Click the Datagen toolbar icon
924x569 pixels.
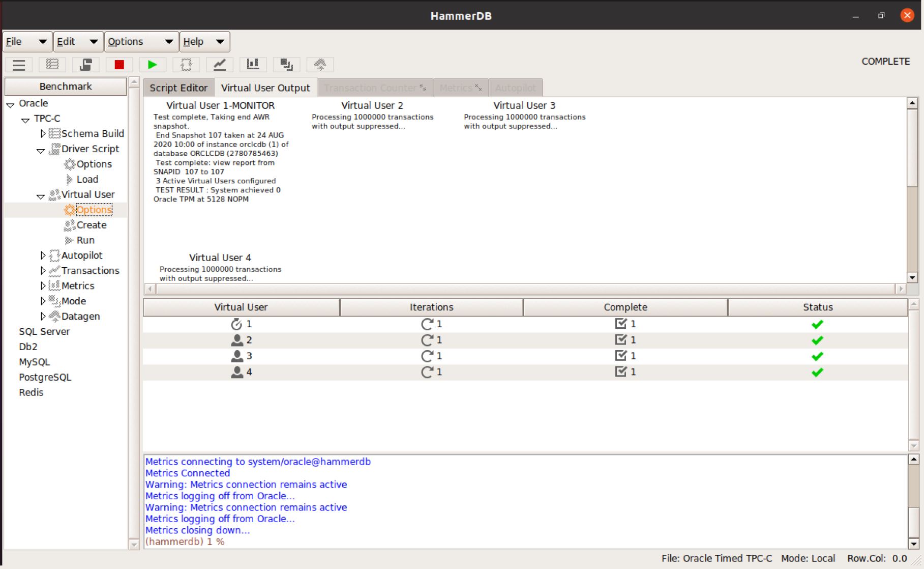click(320, 65)
